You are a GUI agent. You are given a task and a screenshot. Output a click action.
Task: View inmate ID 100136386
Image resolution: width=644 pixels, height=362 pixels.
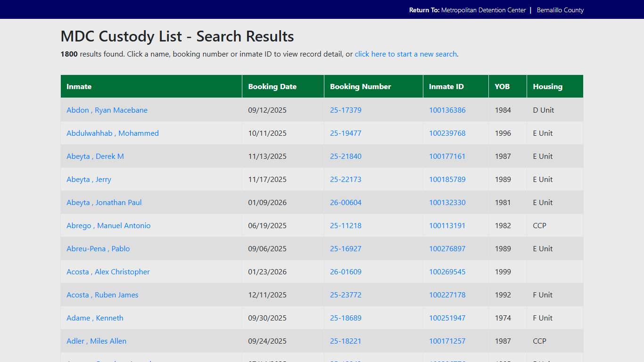447,110
